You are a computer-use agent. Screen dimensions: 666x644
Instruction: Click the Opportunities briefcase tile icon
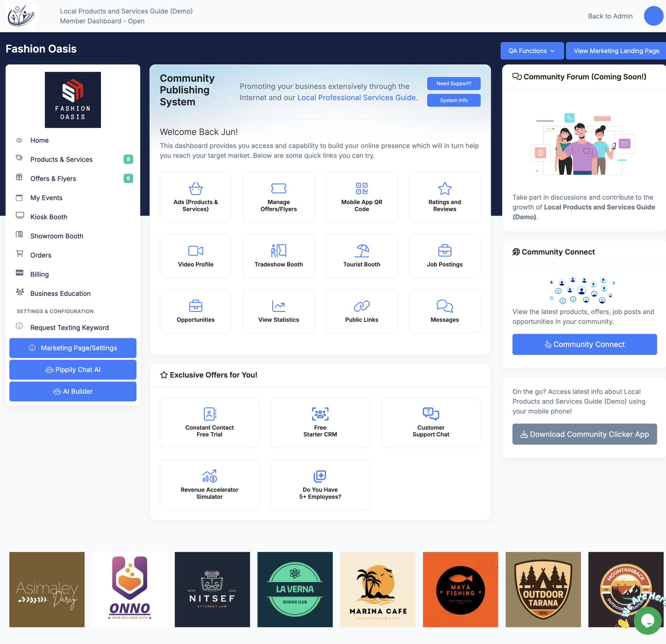195,306
